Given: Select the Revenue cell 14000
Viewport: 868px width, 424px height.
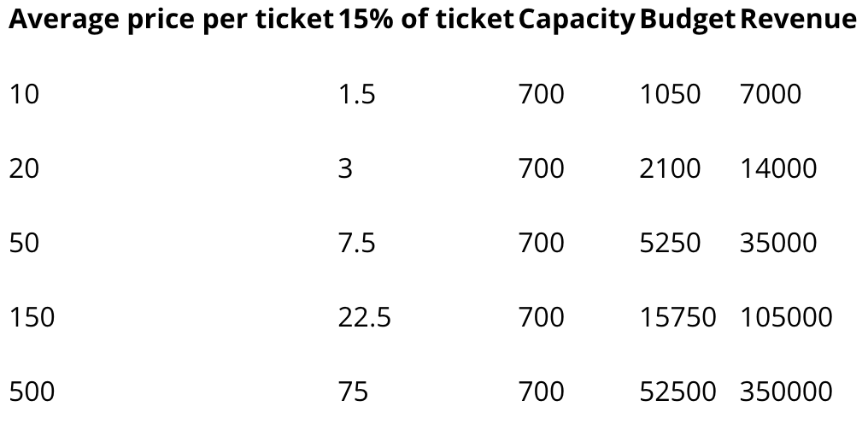Looking at the screenshot, I should pos(778,168).
